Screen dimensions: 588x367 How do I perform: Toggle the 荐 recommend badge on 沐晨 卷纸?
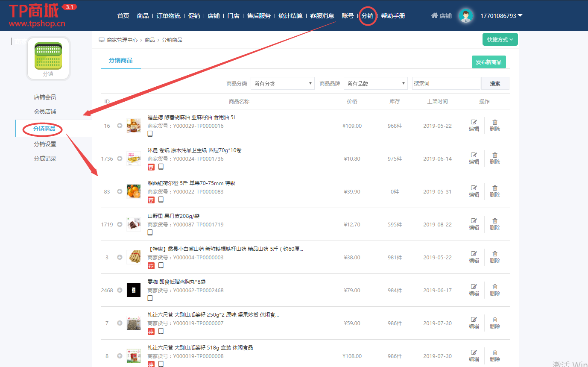tap(151, 167)
